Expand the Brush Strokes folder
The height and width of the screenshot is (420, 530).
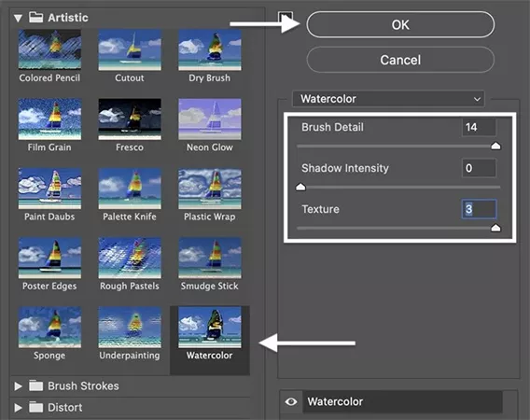tap(19, 386)
